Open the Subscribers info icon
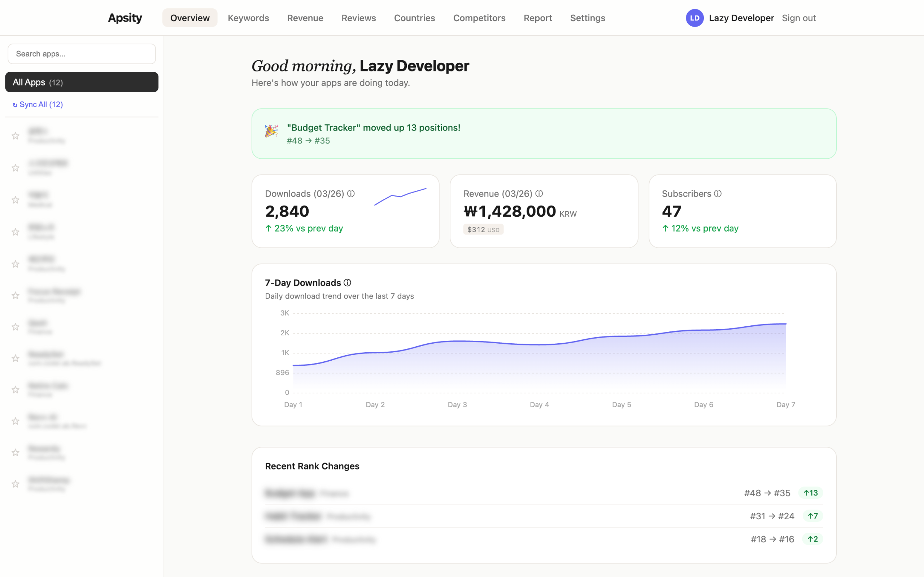 coord(718,194)
